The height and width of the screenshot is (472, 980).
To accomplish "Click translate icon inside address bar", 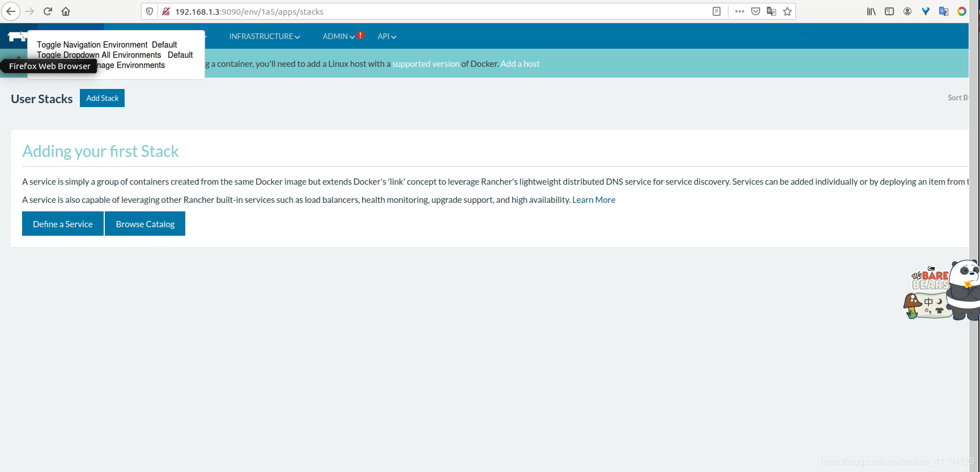I will [x=772, y=11].
